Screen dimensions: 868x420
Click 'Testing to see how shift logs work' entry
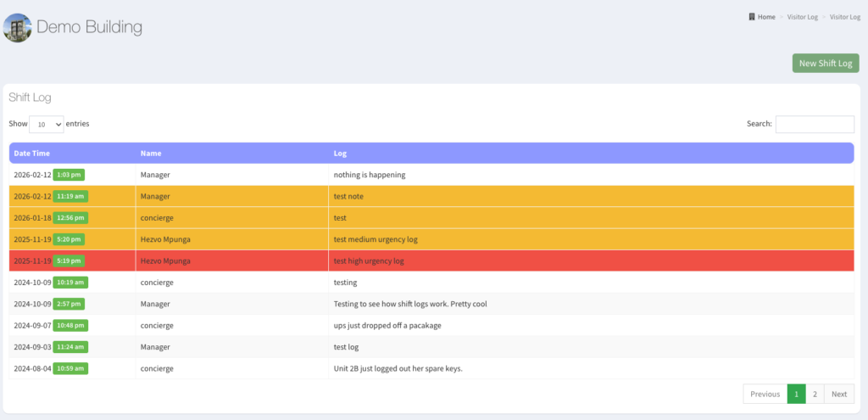point(410,304)
